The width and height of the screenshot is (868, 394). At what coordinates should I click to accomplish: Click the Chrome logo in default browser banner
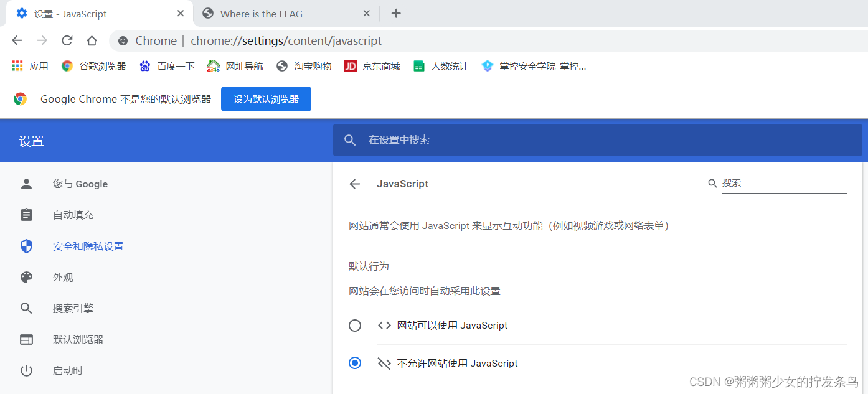21,99
